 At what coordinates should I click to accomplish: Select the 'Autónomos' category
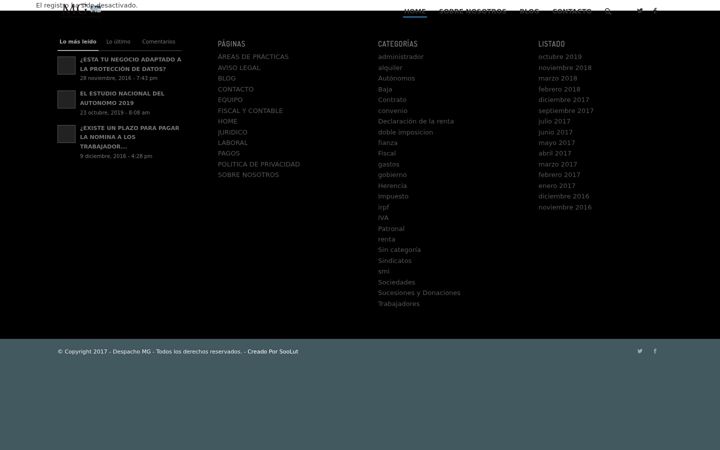pos(396,79)
